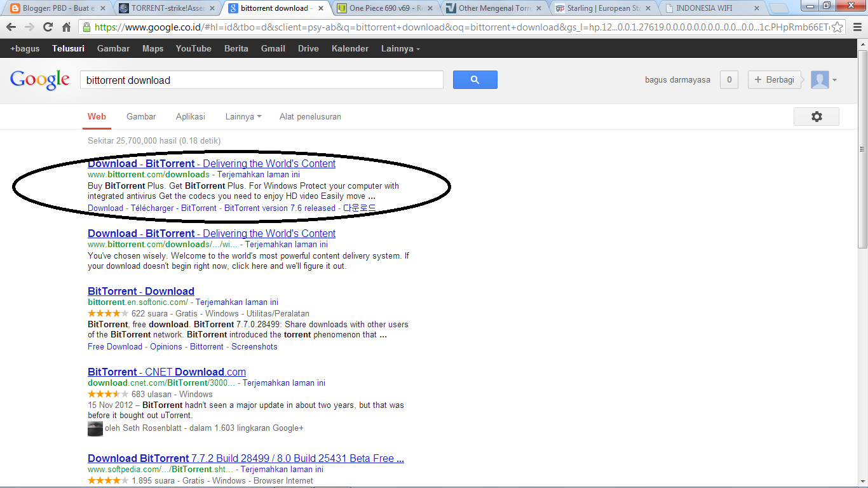Expand the Lainnya dropdown in black bar
Image resolution: width=868 pixels, height=488 pixels.
[400, 49]
